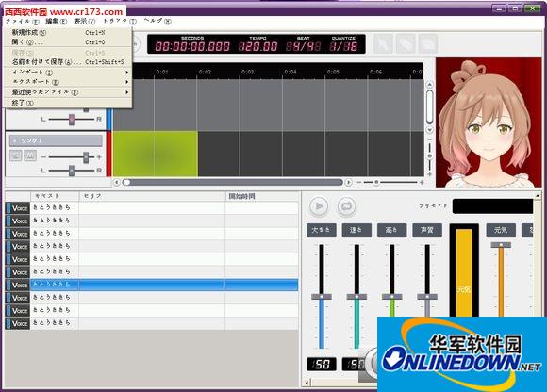Click the horizontal zoom plus icon
The width and height of the screenshot is (547, 392).
coord(422,182)
